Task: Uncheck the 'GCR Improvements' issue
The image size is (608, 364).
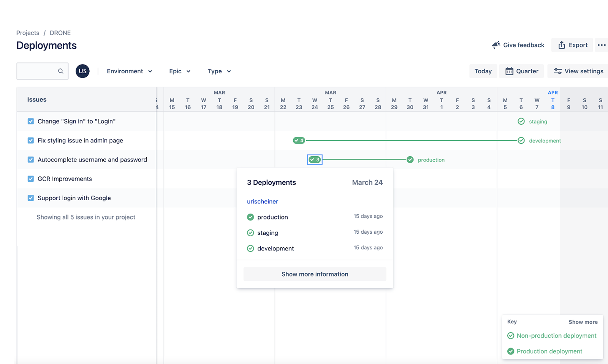Action: tap(30, 179)
